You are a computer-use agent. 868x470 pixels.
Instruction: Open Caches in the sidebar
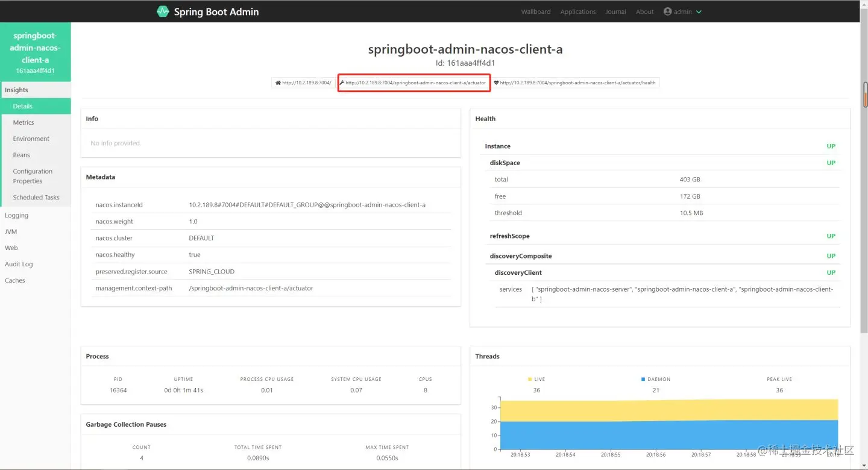tap(36, 280)
